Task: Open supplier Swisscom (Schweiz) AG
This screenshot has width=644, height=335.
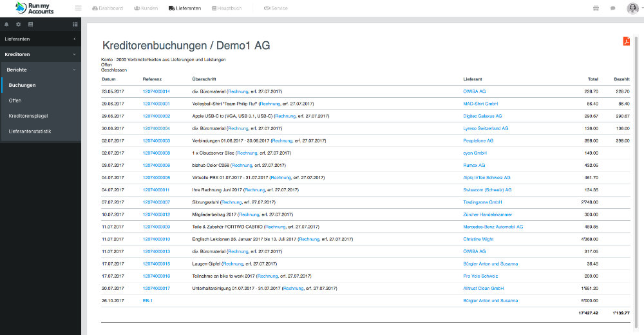Action: [488, 190]
